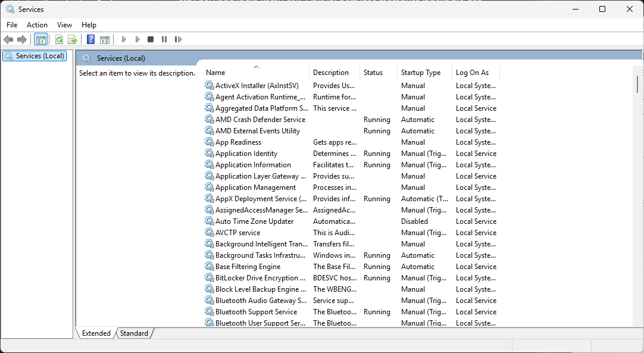Toggle Show/Hide Action Pane icon
The height and width of the screenshot is (353, 644).
click(x=105, y=39)
